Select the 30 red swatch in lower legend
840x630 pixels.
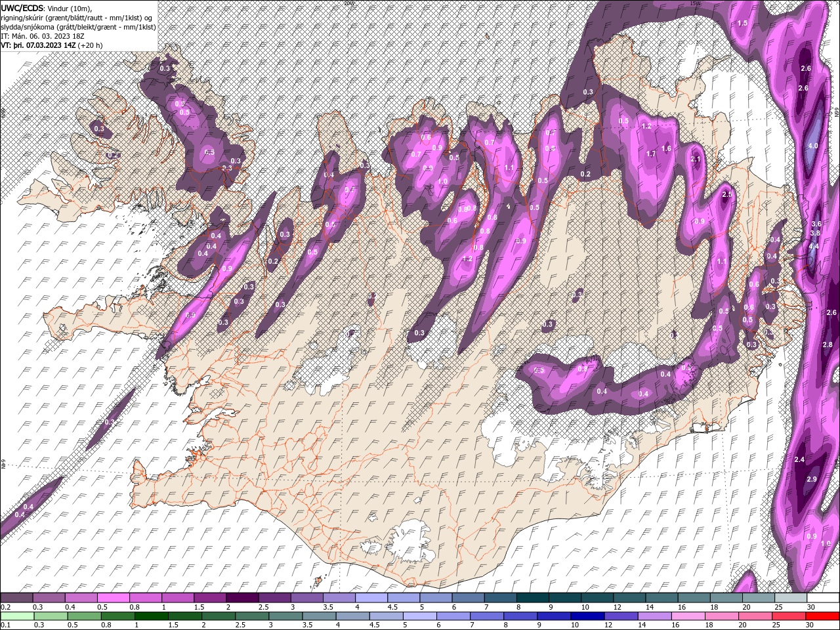[823, 616]
